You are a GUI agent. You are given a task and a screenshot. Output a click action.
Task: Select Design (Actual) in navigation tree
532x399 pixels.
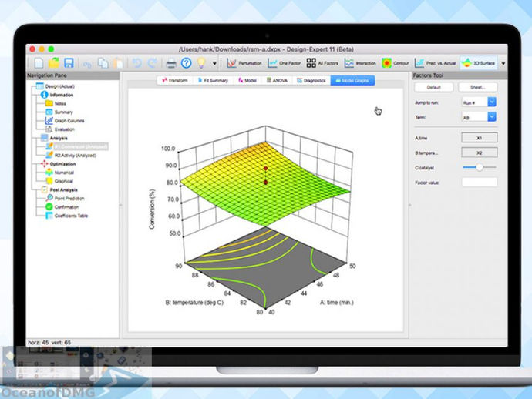point(56,86)
